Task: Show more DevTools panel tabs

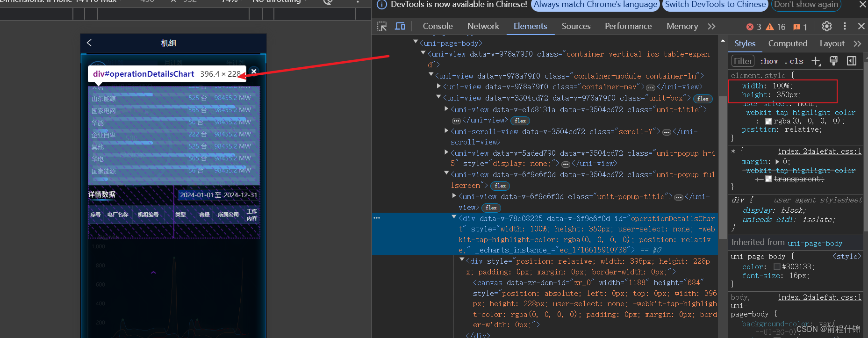Action: click(711, 26)
